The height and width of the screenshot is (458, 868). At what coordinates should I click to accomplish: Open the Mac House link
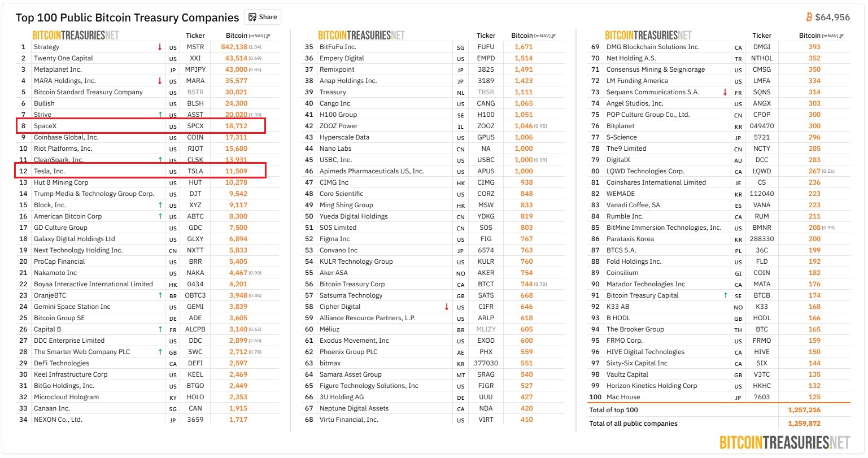click(623, 397)
